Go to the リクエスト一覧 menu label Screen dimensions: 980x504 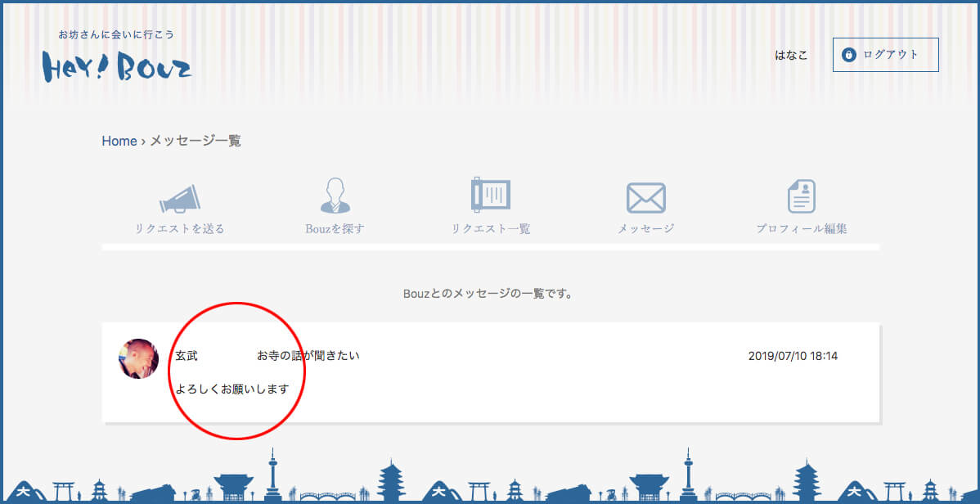click(491, 229)
